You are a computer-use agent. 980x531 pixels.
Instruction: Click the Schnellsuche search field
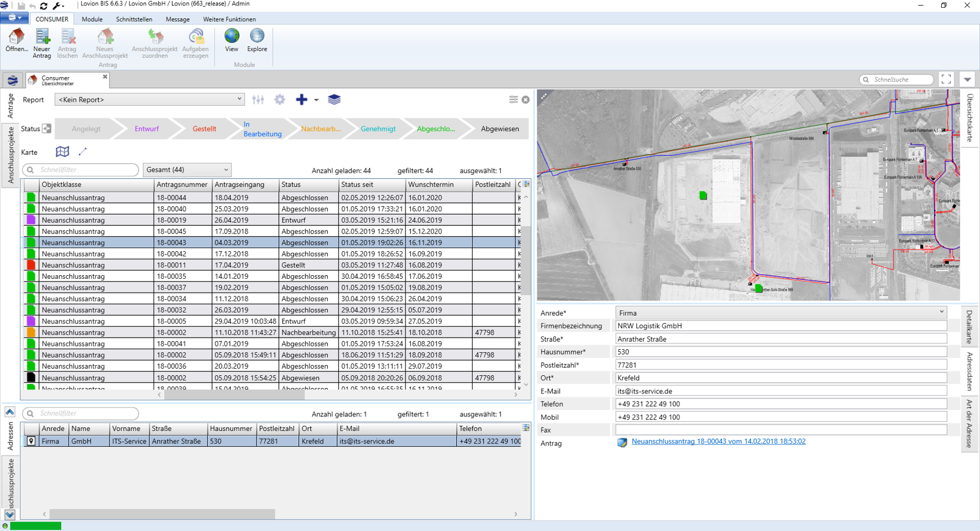(x=896, y=79)
